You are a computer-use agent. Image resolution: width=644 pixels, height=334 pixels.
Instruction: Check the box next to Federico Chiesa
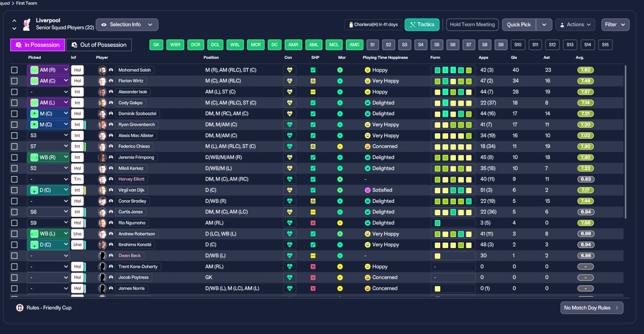(x=14, y=146)
